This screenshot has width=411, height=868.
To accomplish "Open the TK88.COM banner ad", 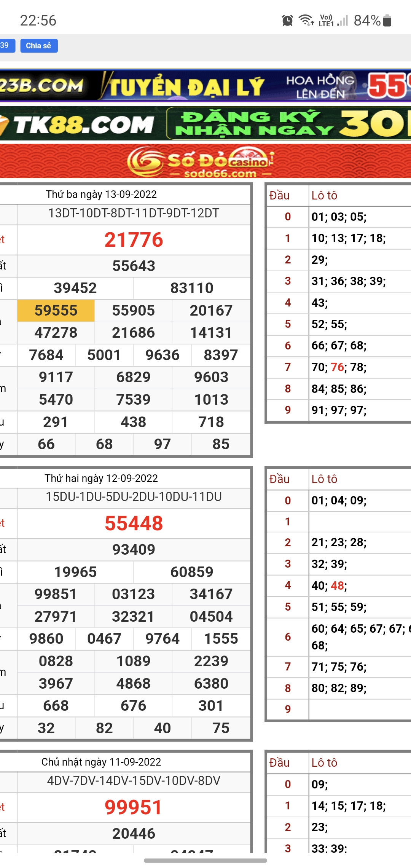I will tap(205, 124).
